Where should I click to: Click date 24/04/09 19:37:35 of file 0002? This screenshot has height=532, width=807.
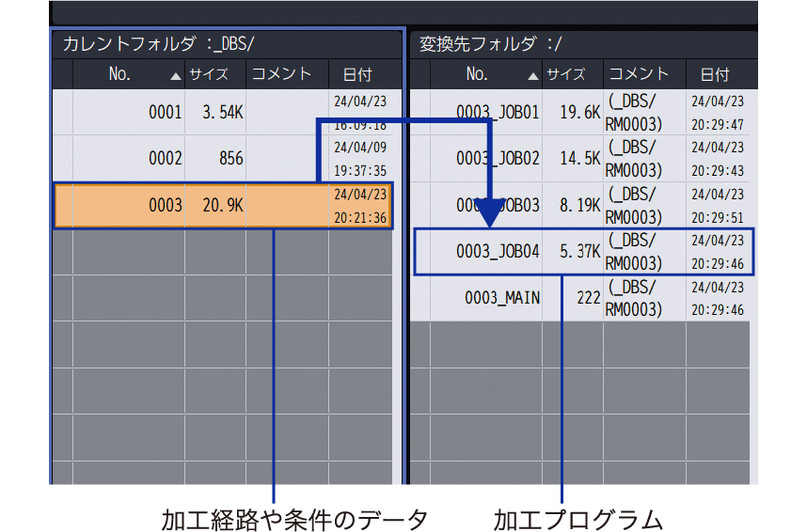point(360,159)
